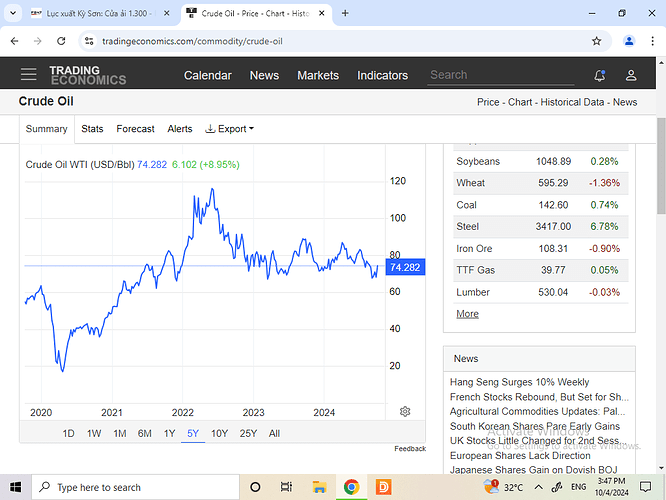Click the More commodities link
This screenshot has height=500, width=666.
[467, 314]
